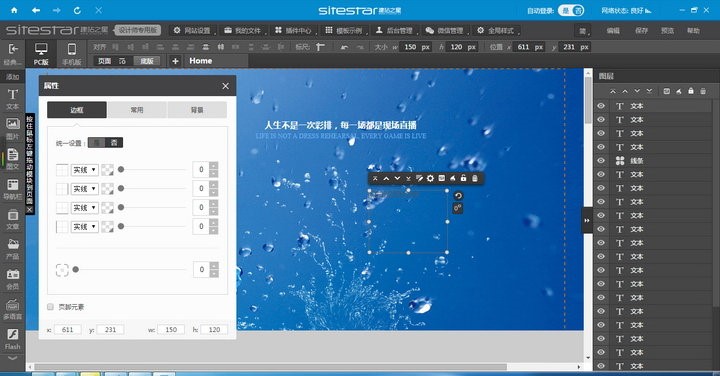Click the trash icon in the floating toolbar
This screenshot has width=720, height=376.
click(x=475, y=178)
